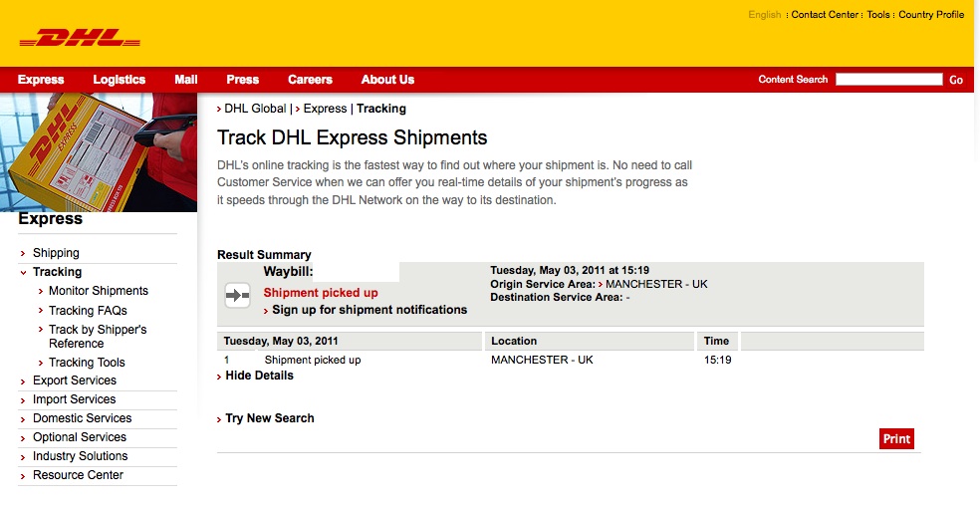Open Contact Center link

coord(825,14)
